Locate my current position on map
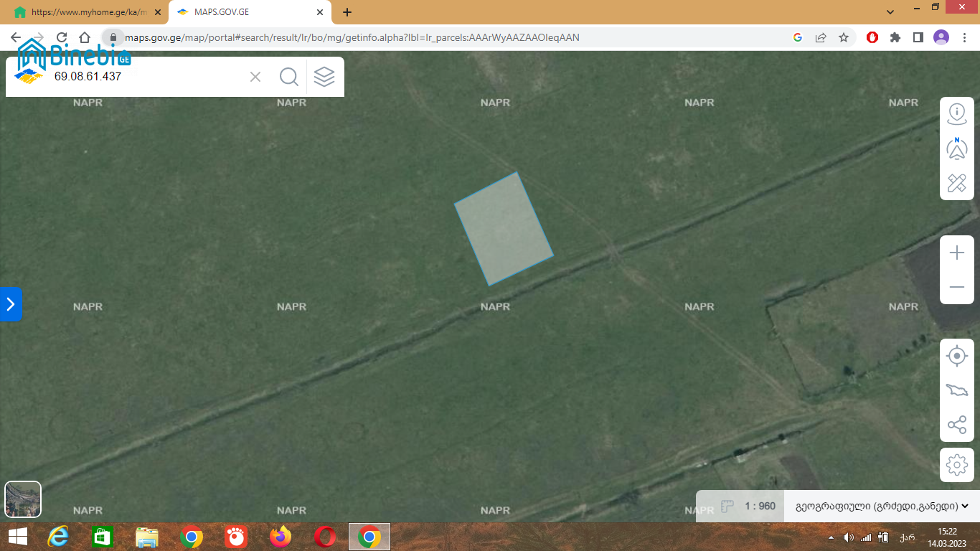This screenshot has height=551, width=980. (x=957, y=356)
